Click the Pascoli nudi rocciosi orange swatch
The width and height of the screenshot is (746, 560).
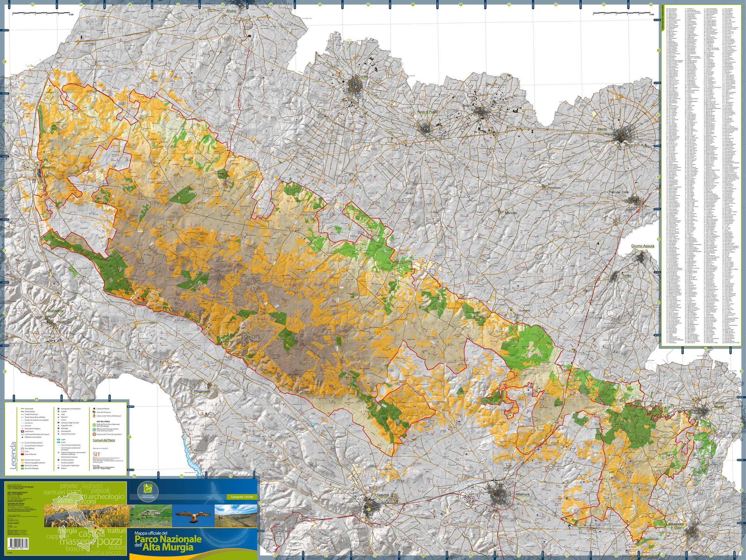(x=22, y=460)
